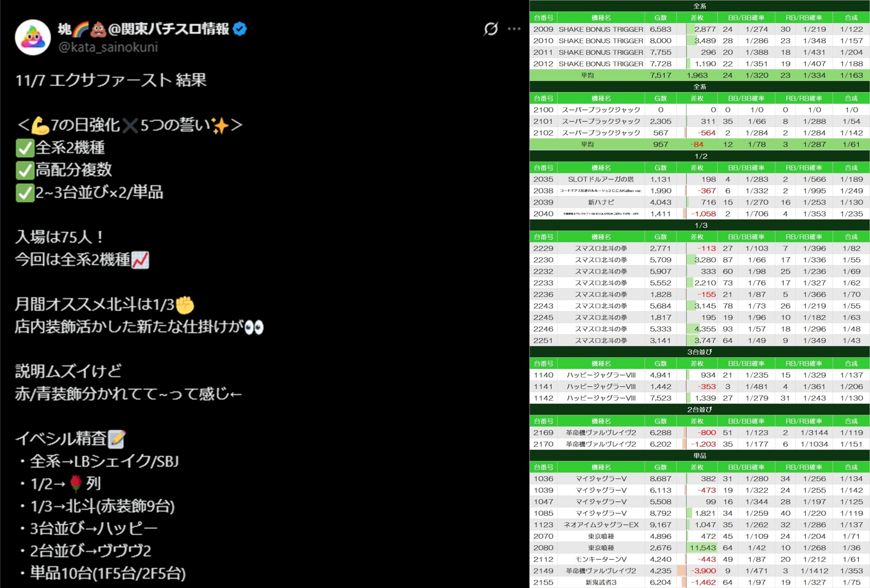
Task: Click the first 差枚 column header
Action: [x=697, y=17]
